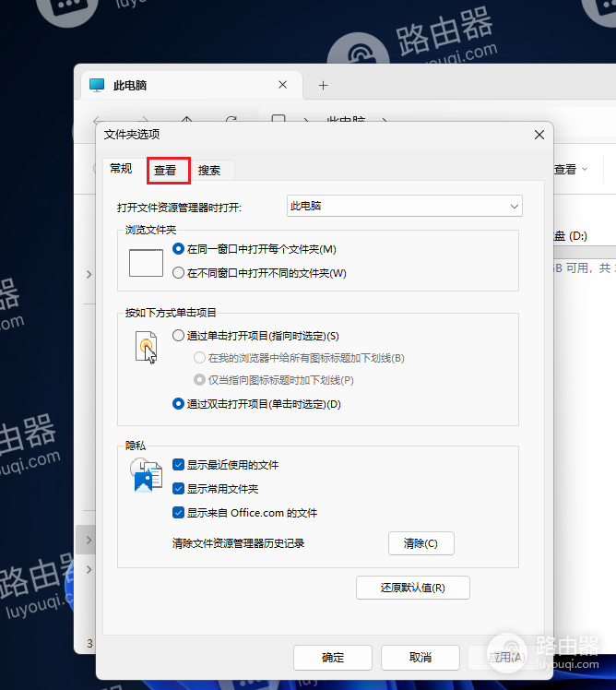The width and height of the screenshot is (616, 690).
Task: Uncheck 显示最近使用的文件 checkbox
Action: [179, 465]
